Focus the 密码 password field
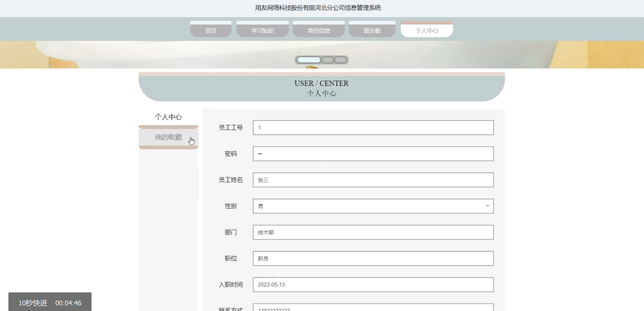 tap(373, 154)
